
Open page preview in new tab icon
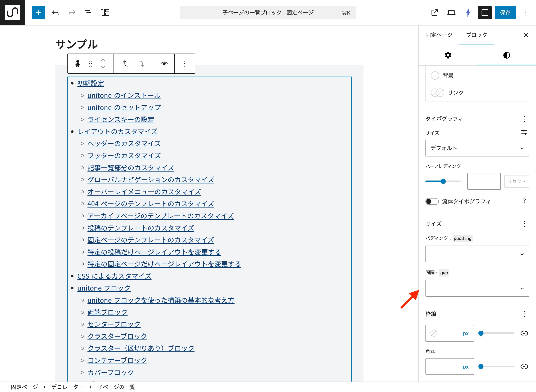(434, 13)
